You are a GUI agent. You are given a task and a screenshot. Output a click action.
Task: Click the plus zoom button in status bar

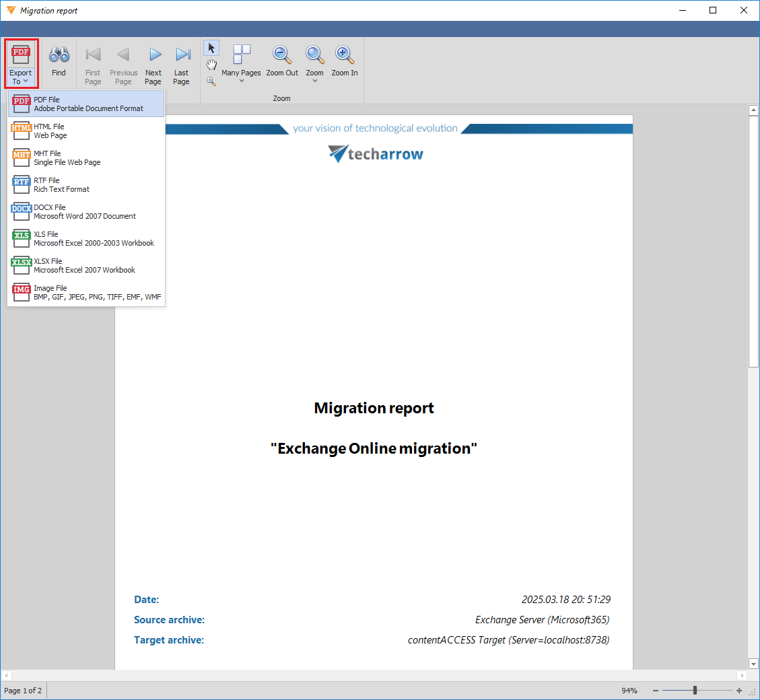[x=738, y=690]
